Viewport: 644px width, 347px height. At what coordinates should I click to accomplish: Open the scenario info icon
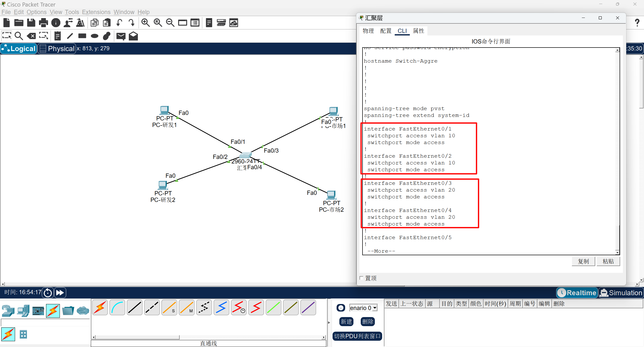click(x=341, y=308)
